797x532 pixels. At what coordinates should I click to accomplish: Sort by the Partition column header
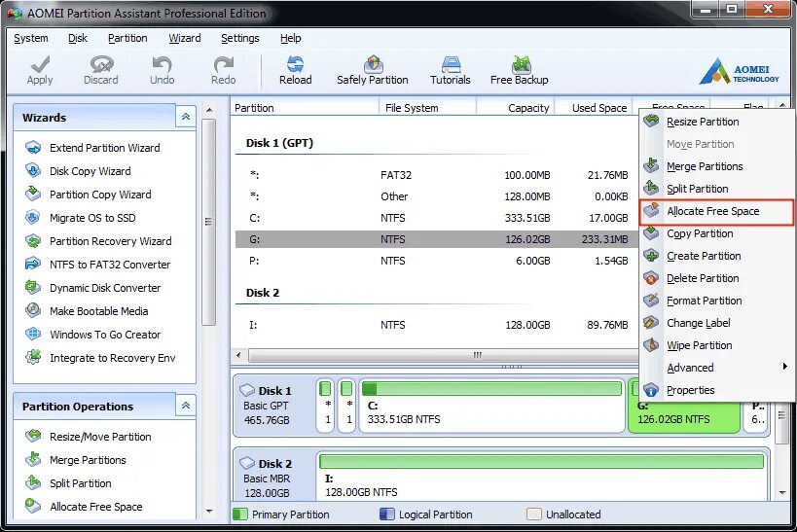point(305,108)
